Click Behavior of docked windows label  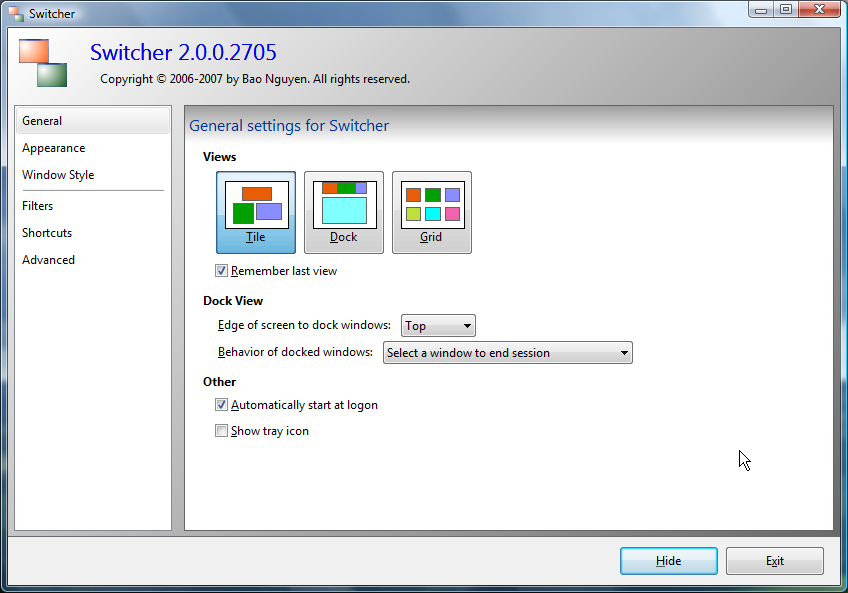pyautogui.click(x=295, y=352)
